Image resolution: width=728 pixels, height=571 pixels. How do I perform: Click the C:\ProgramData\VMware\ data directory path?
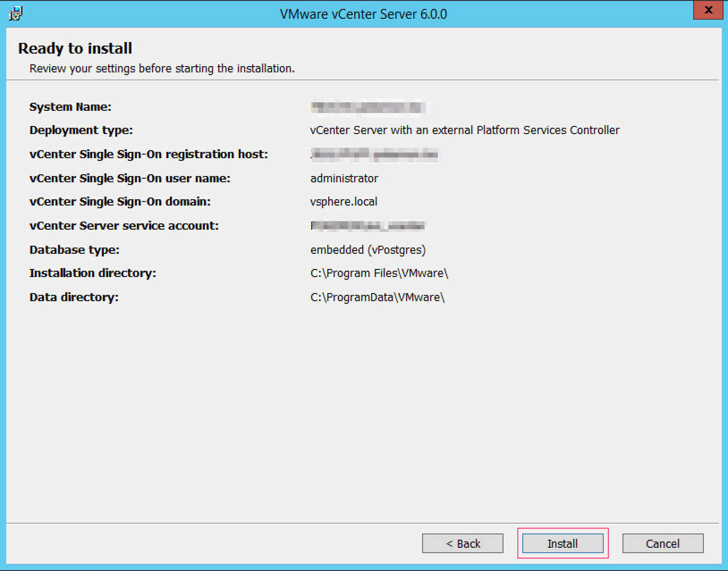377,297
